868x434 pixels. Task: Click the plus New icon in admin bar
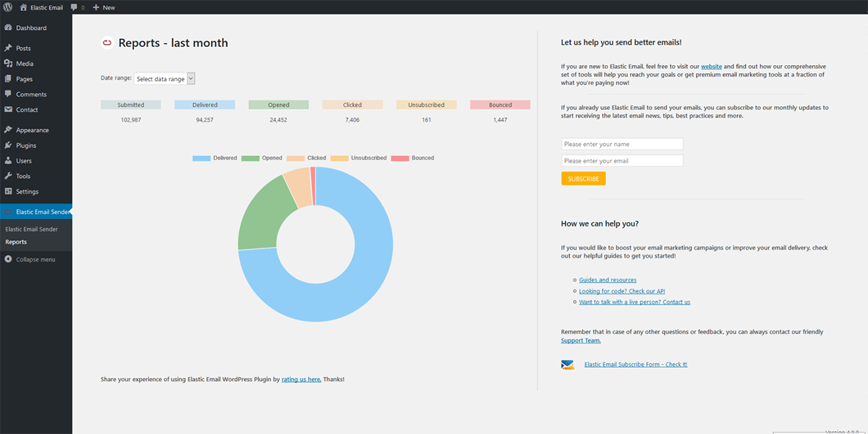click(x=96, y=7)
